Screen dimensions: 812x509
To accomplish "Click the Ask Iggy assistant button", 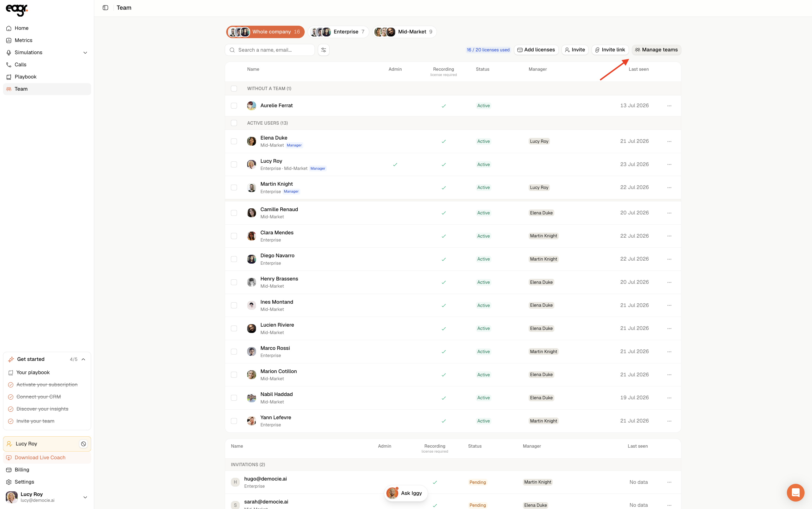I will pos(406,493).
